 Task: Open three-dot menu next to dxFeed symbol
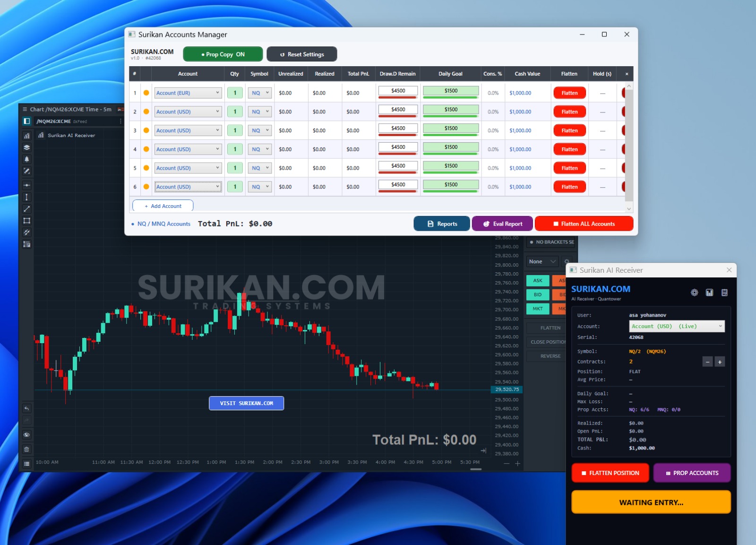pyautogui.click(x=120, y=121)
